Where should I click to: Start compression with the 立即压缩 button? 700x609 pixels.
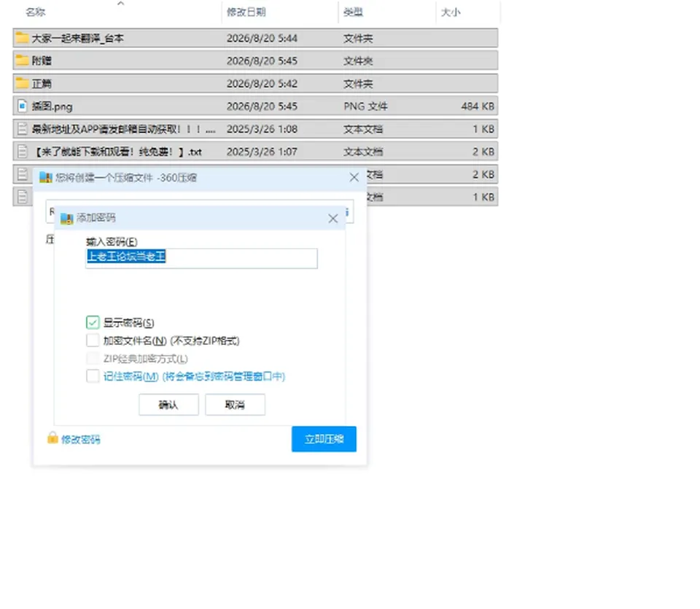(x=324, y=439)
